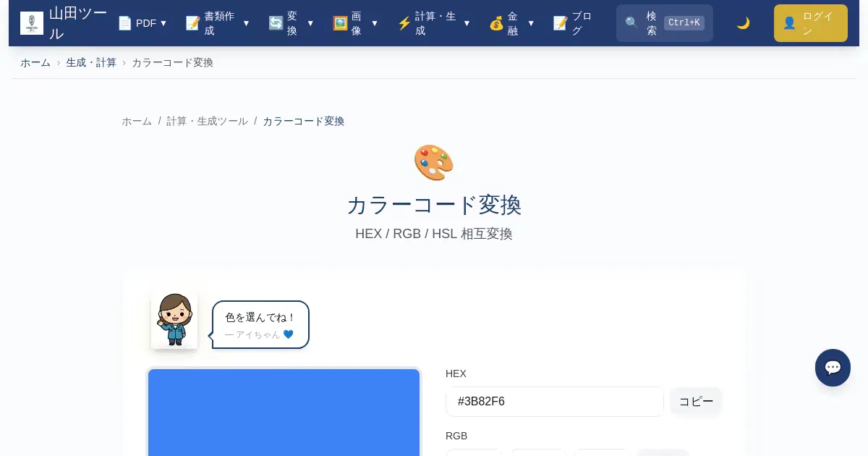
Task: Open the blue color preview swatch
Action: point(284,413)
